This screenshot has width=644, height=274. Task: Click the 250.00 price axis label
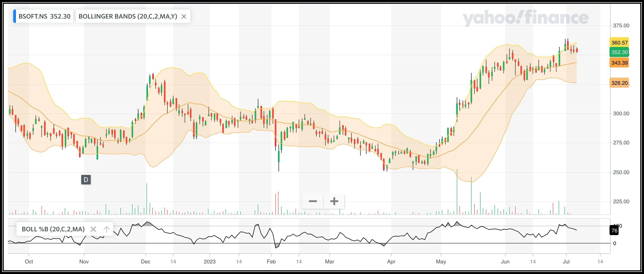(x=621, y=172)
